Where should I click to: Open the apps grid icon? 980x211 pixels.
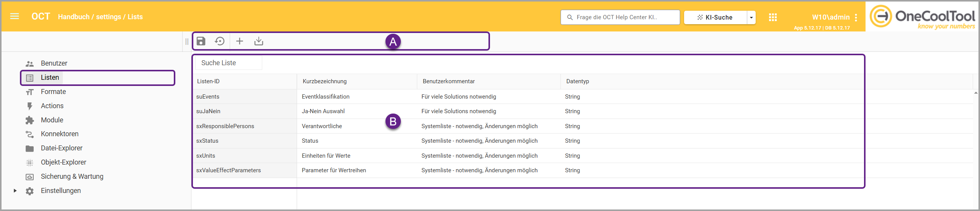point(773,17)
